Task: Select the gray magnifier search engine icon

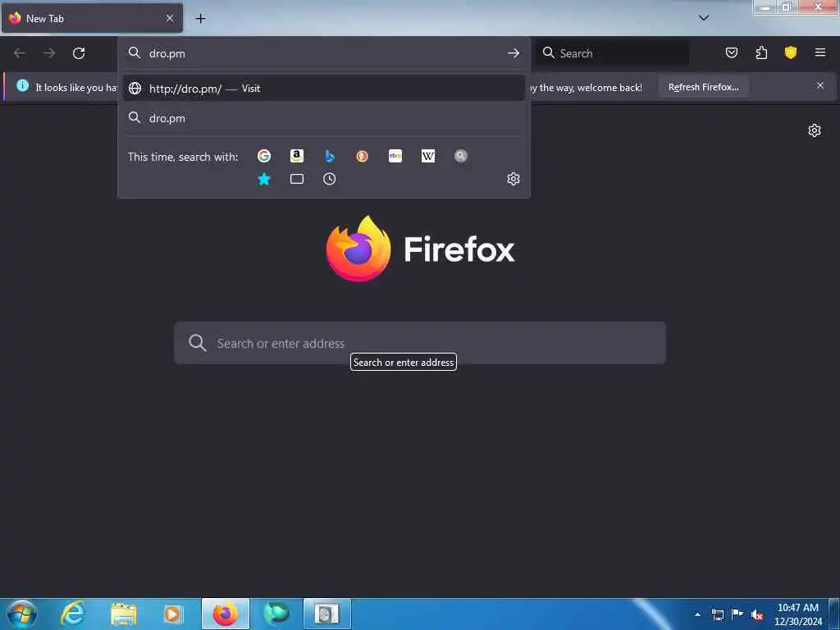Action: (x=461, y=156)
